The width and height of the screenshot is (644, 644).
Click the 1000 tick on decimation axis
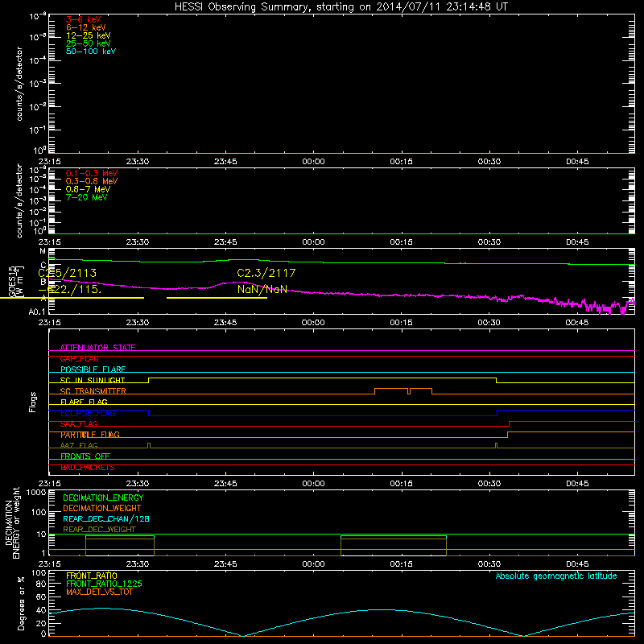(x=36, y=493)
